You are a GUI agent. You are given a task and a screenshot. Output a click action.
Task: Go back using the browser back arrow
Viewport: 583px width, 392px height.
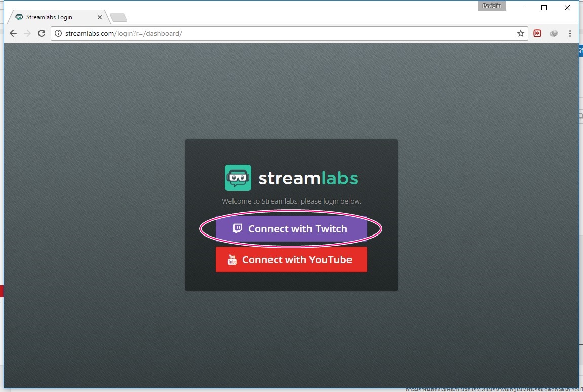coord(13,33)
